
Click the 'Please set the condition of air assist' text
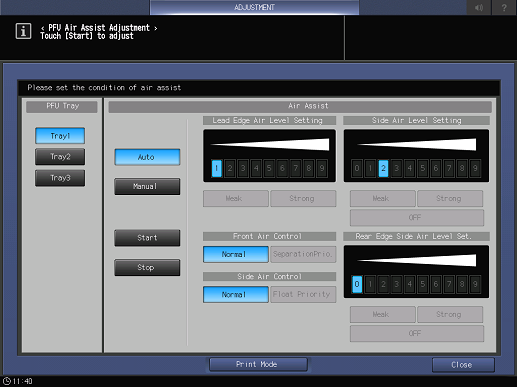click(x=104, y=88)
